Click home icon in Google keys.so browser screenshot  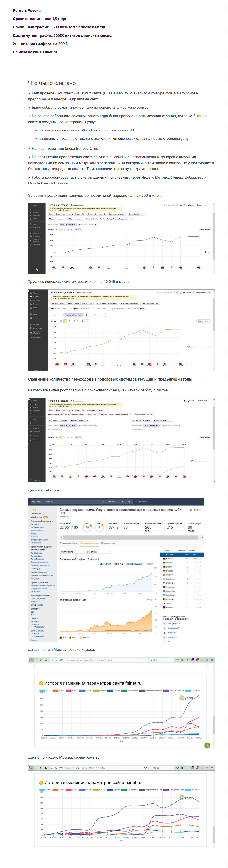46,660
